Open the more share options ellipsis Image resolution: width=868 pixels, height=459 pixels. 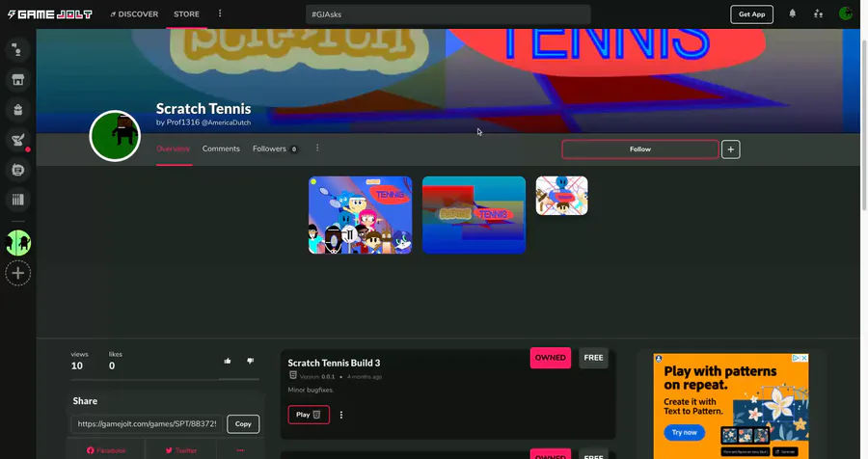(240, 450)
